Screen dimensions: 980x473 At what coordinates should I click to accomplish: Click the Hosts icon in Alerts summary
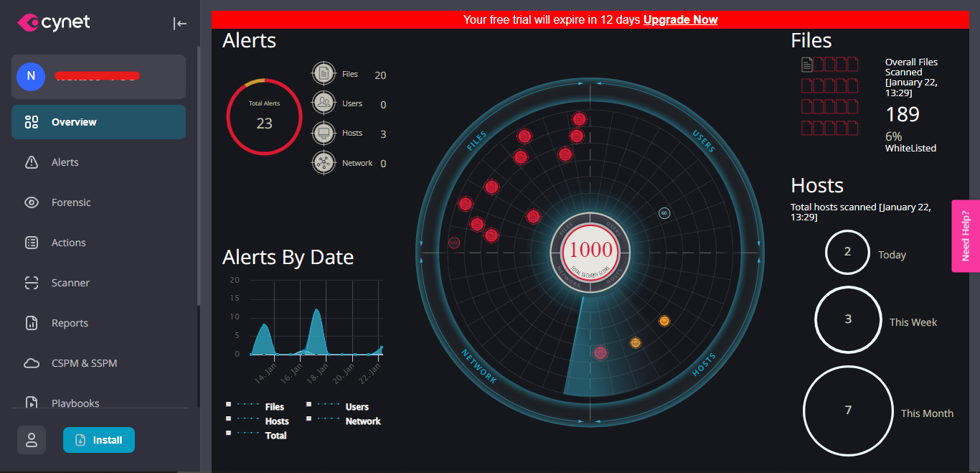point(324,132)
